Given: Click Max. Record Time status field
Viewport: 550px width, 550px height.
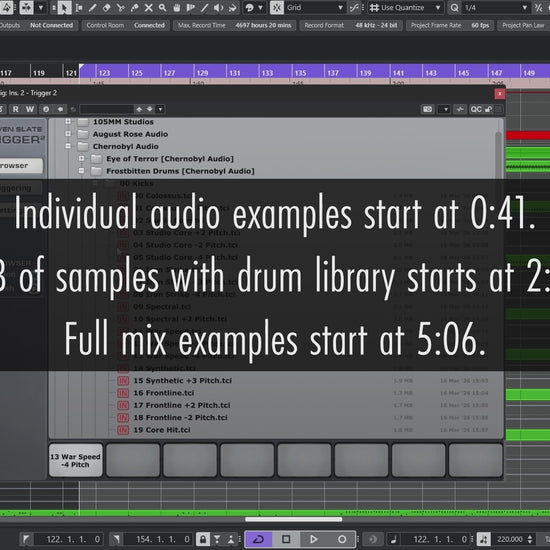Looking at the screenshot, I should point(234,25).
